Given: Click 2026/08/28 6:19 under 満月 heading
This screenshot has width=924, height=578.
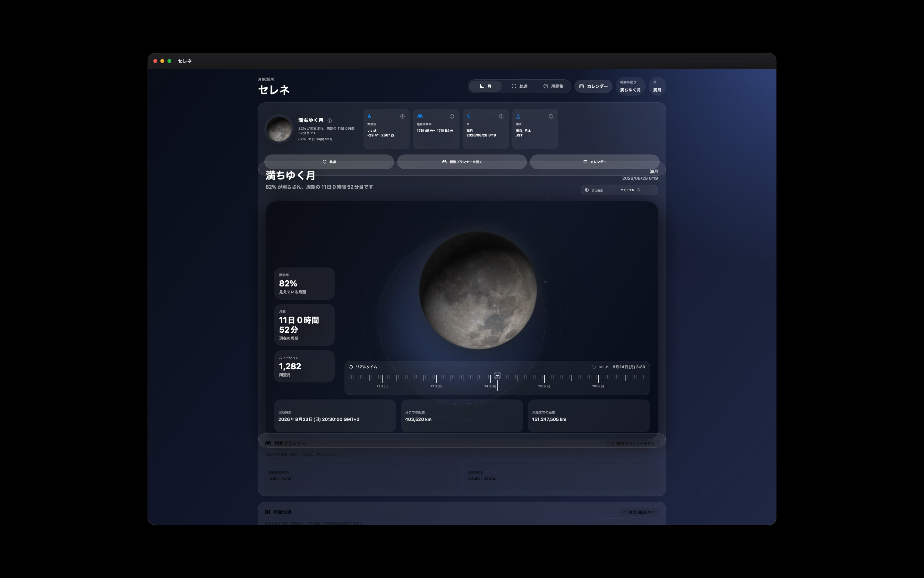Looking at the screenshot, I should pos(640,179).
